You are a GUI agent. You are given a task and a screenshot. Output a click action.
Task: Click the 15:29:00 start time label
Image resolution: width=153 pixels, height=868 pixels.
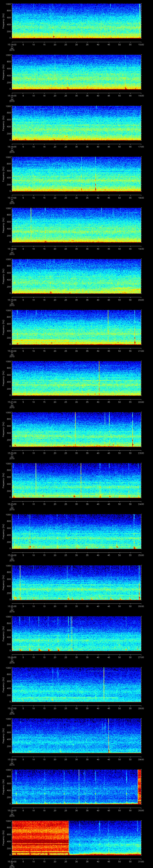[12, 810]
